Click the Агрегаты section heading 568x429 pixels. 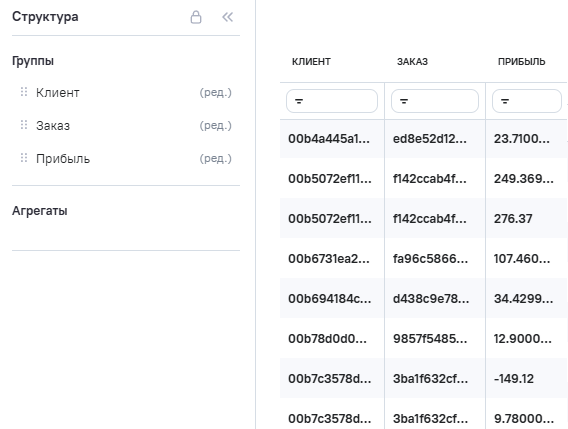(39, 211)
